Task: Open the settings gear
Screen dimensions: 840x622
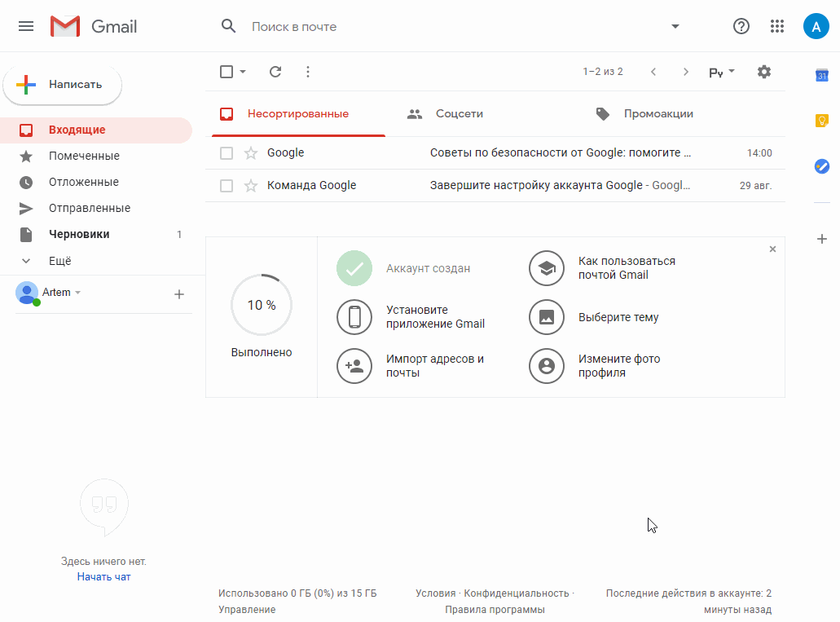Action: tap(764, 72)
